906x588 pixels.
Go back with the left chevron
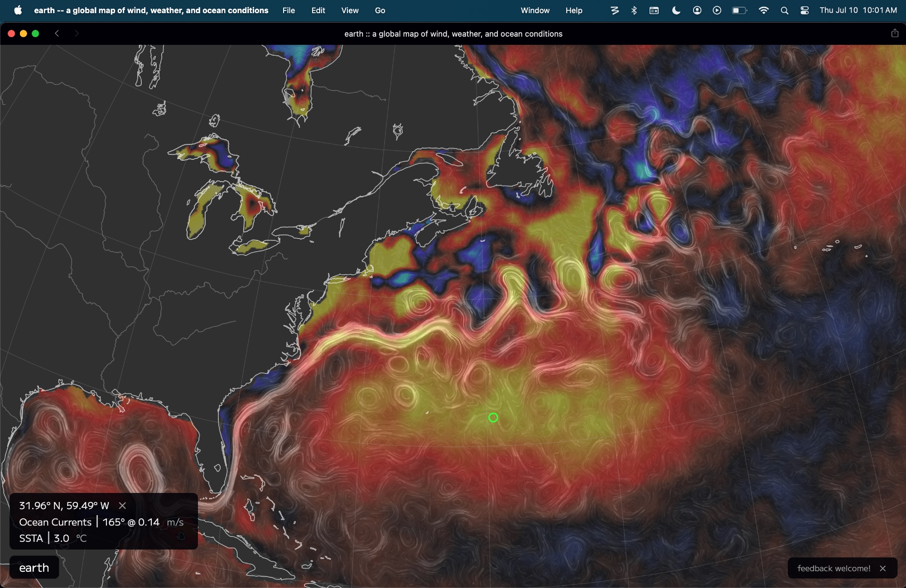pyautogui.click(x=57, y=33)
